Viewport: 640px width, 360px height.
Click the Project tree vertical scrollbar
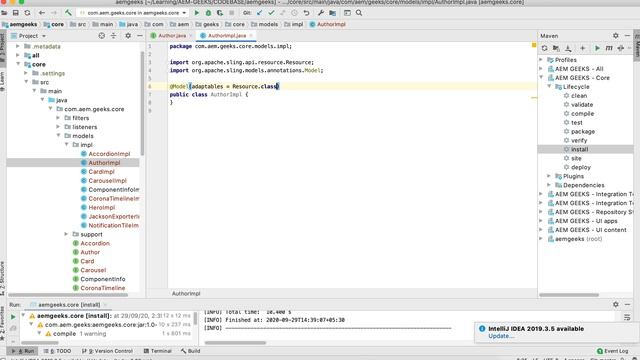tap(142, 104)
